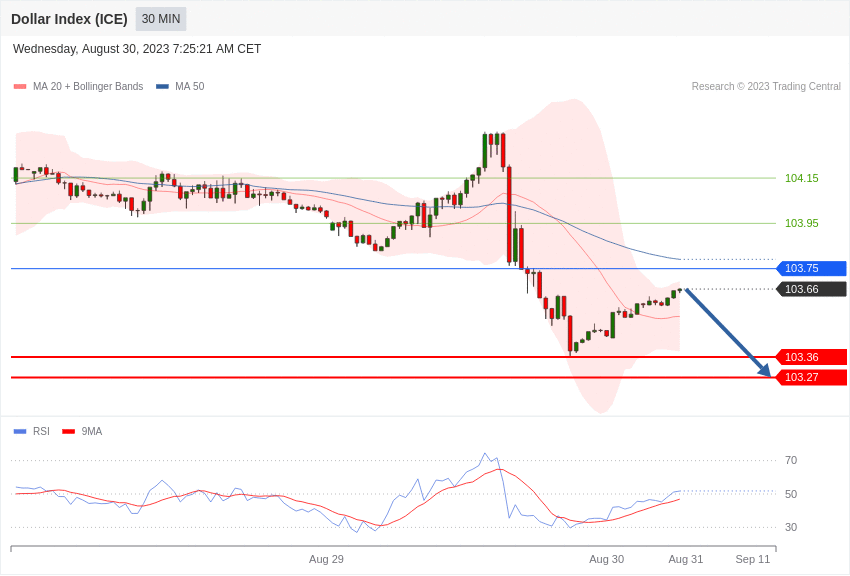Click the MA 50 legend label
Screen dimensions: 850x576
coord(190,87)
